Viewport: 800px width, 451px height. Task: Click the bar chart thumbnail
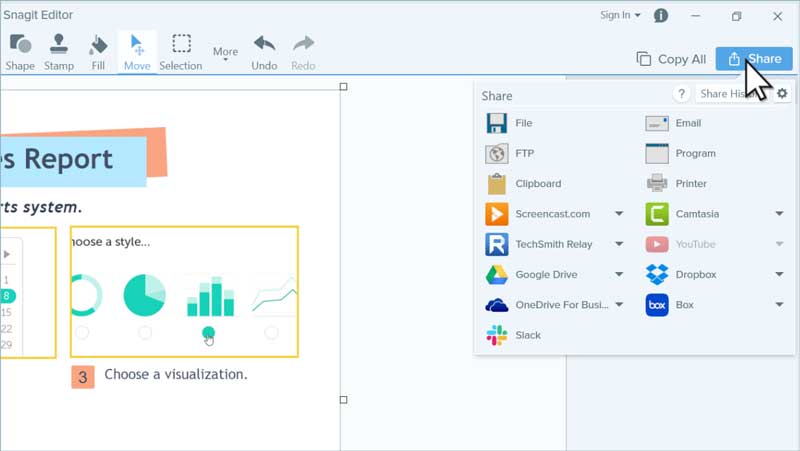pyautogui.click(x=211, y=296)
